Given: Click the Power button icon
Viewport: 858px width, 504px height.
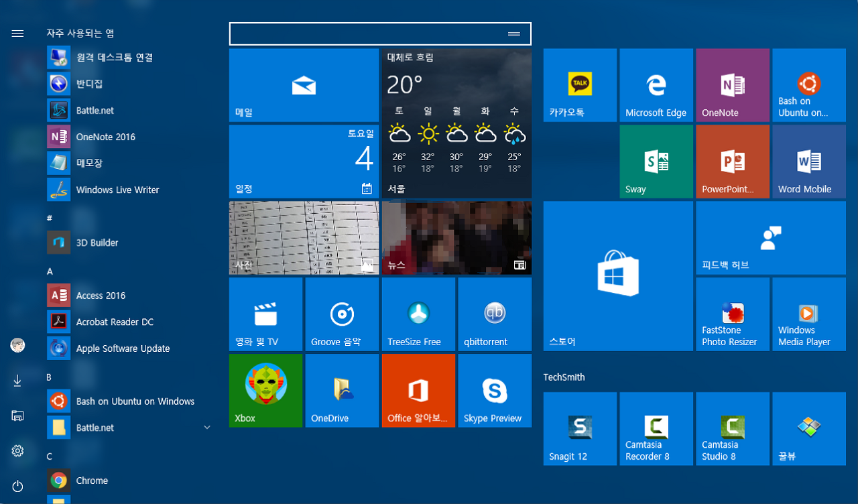Looking at the screenshot, I should point(17,486).
